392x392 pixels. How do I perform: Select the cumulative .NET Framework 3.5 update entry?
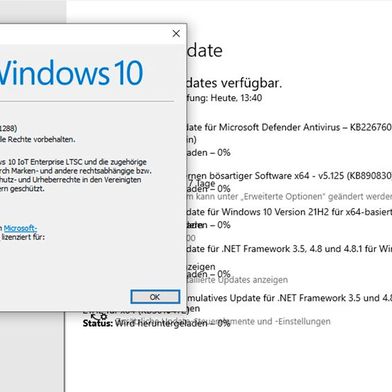pos(289,298)
